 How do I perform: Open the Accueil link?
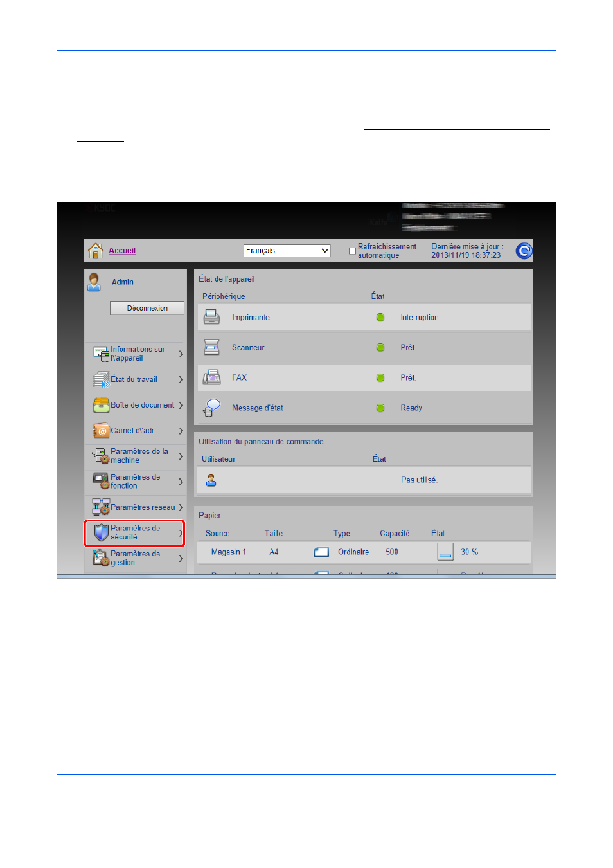(x=122, y=251)
